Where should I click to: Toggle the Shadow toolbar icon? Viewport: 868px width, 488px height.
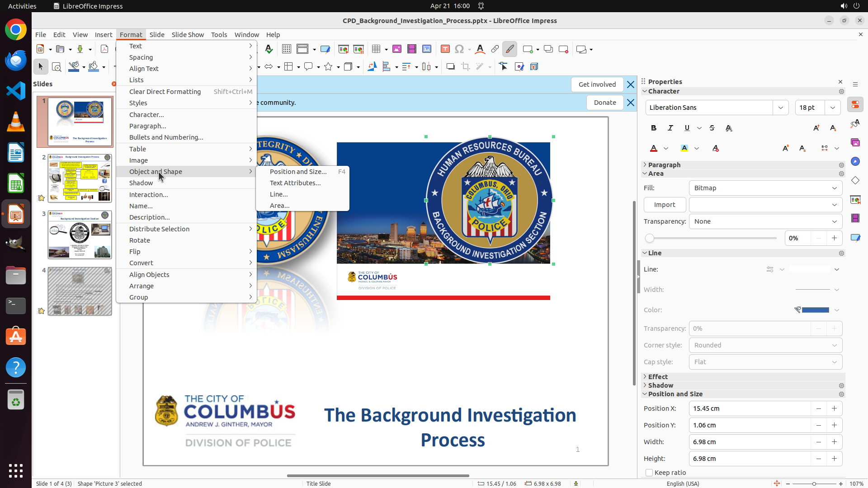coord(450,67)
